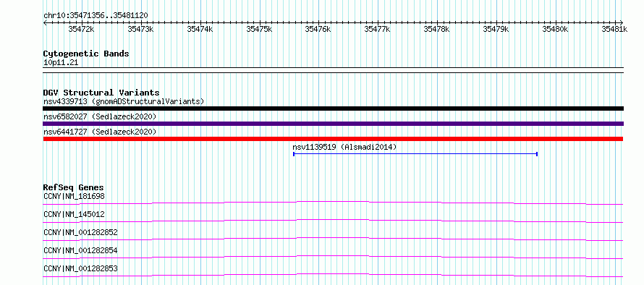Open the CCNY|NM_001282854 transcript label

[80, 250]
